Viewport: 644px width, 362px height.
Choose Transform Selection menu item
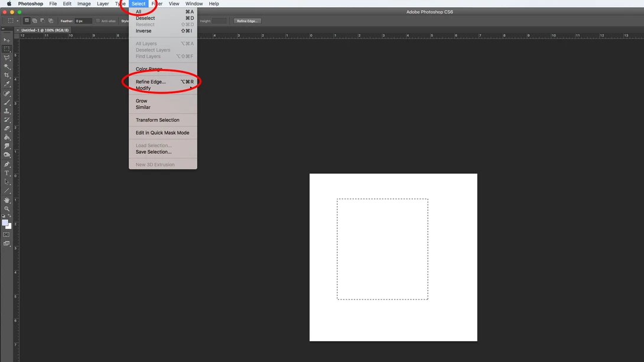[163, 120]
